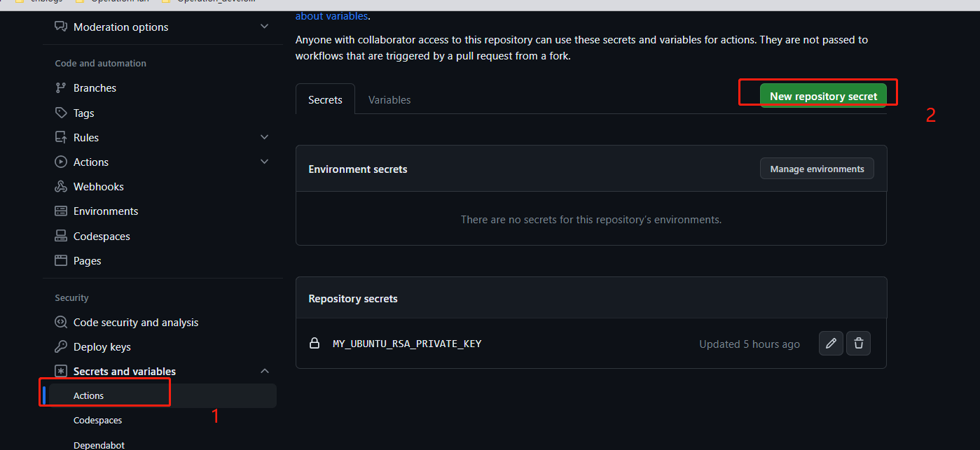Viewport: 980px width, 450px height.
Task: Open Dependabot under Secrets and variables
Action: 99,444
